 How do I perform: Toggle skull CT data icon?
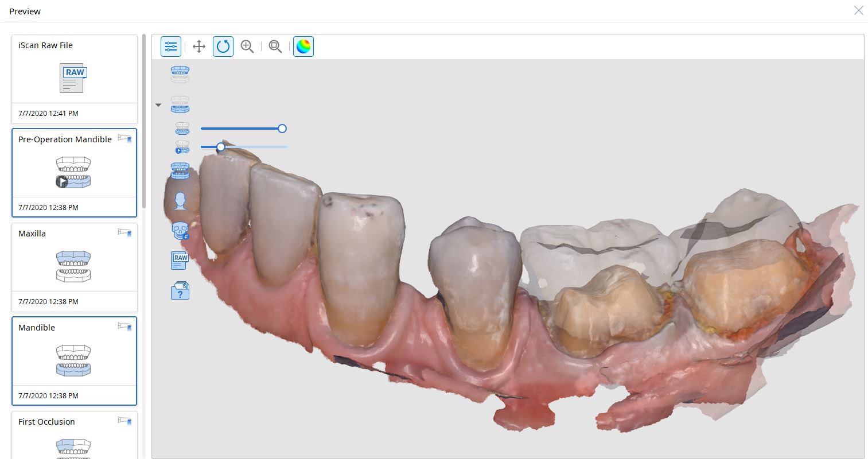coord(180,231)
